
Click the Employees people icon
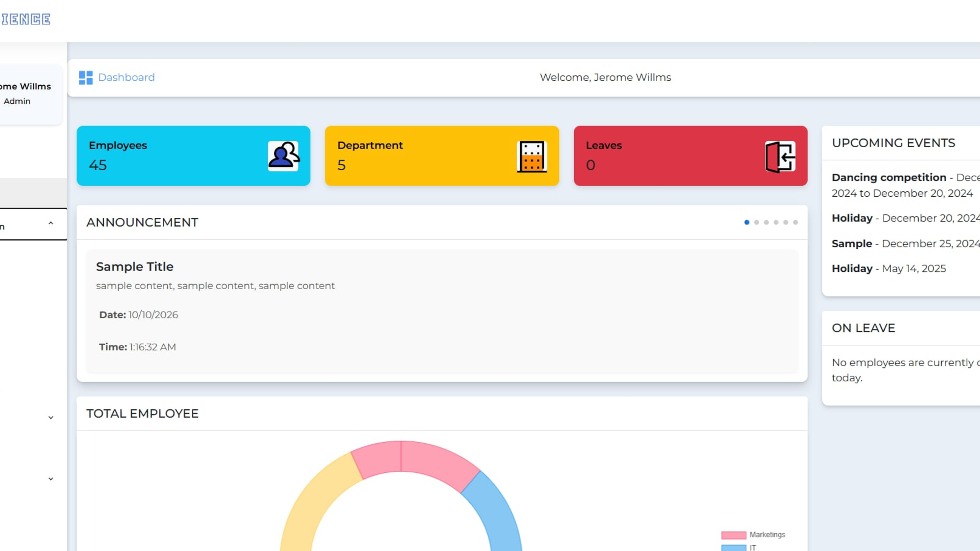[283, 156]
